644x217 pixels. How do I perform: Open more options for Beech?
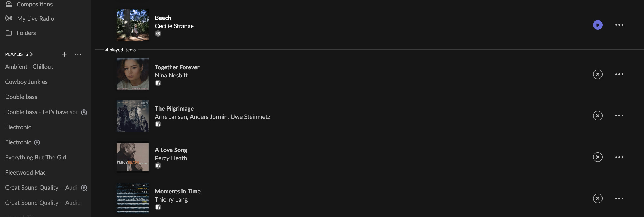619,25
